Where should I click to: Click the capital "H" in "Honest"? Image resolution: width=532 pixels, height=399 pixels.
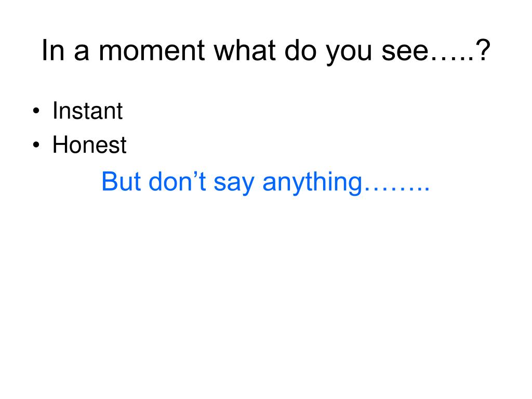coord(60,144)
